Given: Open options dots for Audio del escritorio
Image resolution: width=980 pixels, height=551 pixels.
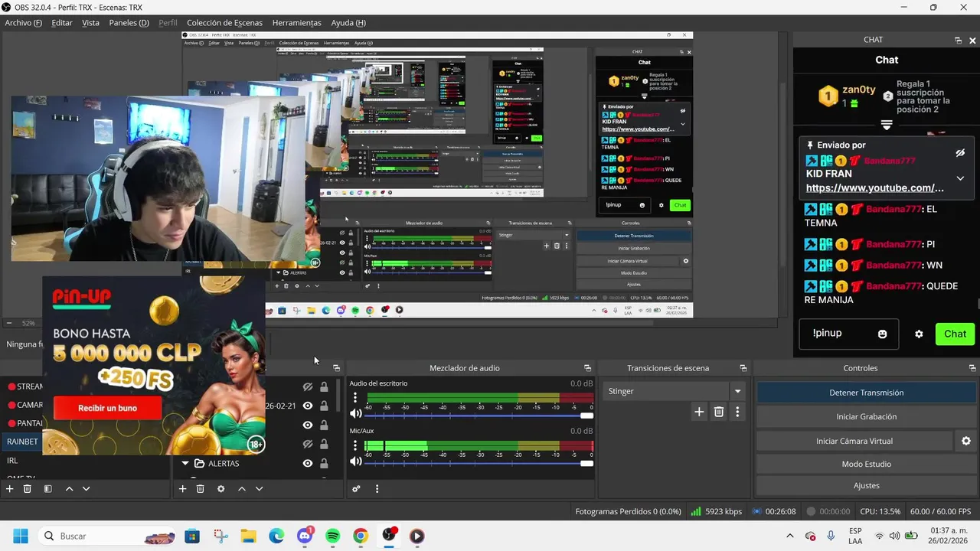Looking at the screenshot, I should 355,398.
